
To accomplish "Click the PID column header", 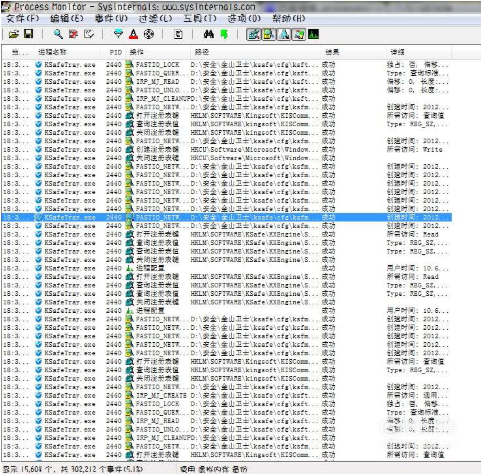I will coord(113,52).
